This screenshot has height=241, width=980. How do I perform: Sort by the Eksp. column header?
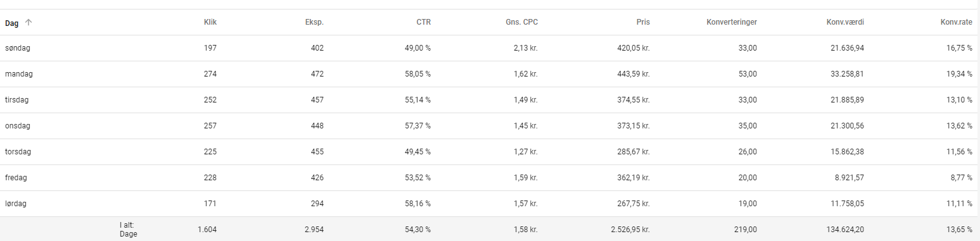point(314,22)
